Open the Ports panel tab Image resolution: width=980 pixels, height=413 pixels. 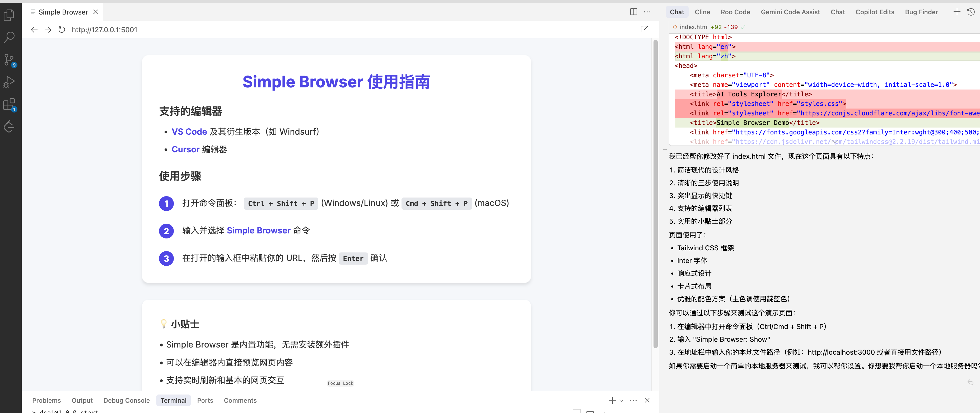pyautogui.click(x=205, y=400)
